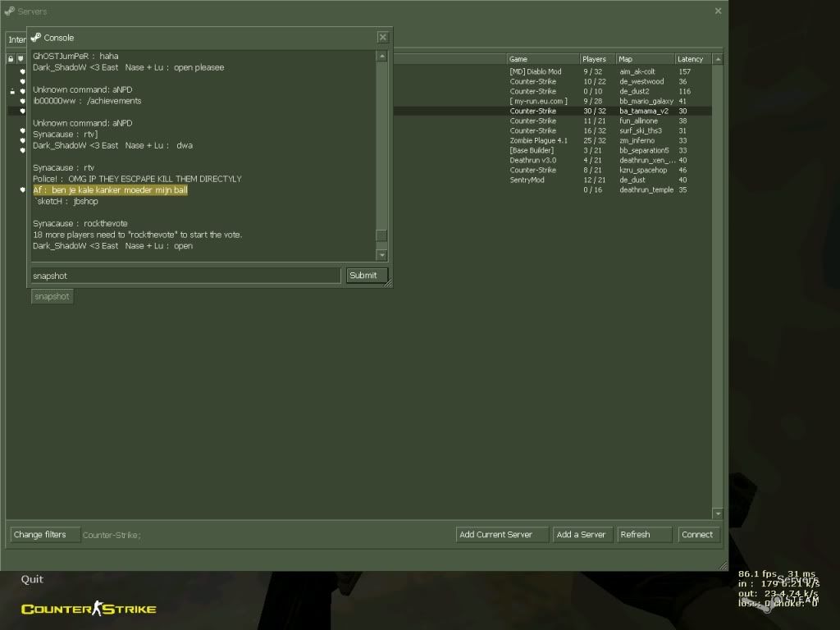Click the console command input field
Viewport: 840px width, 630px height.
click(185, 276)
